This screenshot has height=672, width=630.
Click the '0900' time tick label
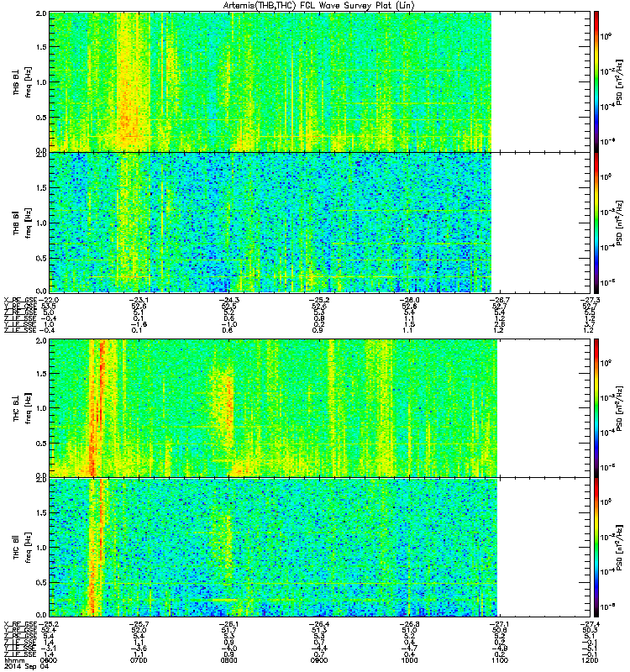click(x=319, y=660)
